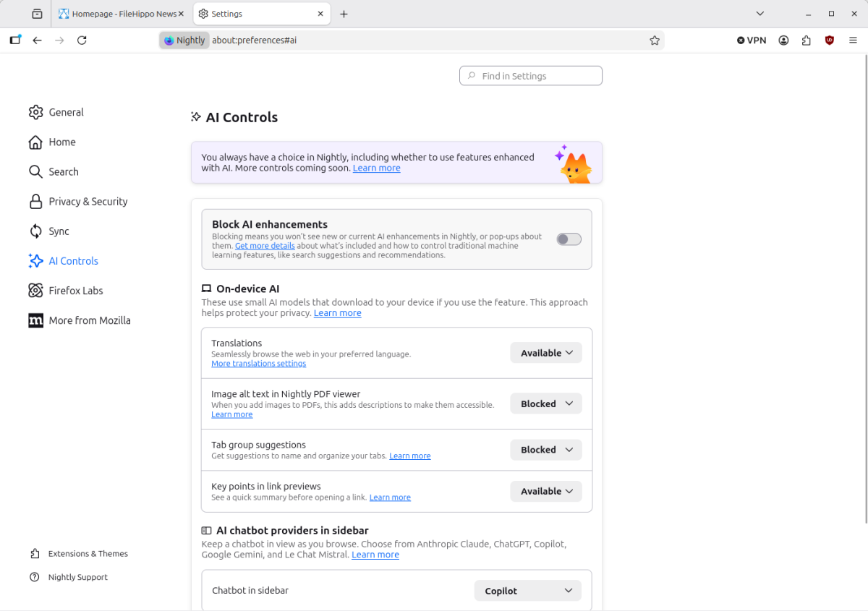Click the VPN status indicator
The height and width of the screenshot is (611, 868).
click(x=751, y=40)
